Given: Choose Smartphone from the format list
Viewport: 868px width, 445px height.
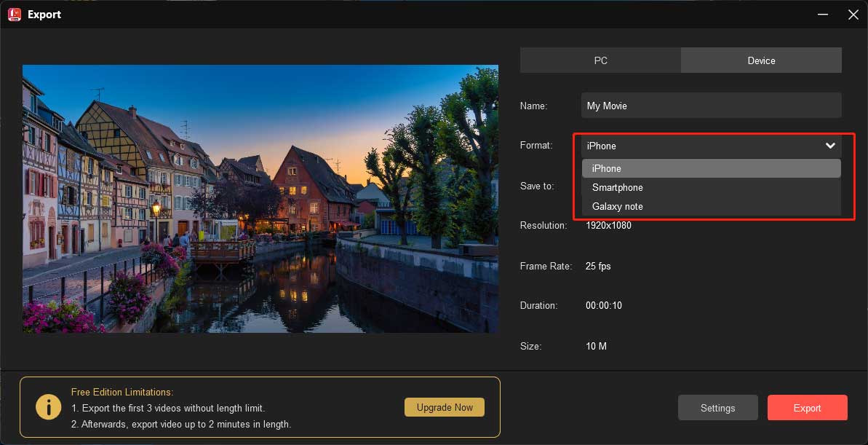Looking at the screenshot, I should pyautogui.click(x=712, y=187).
